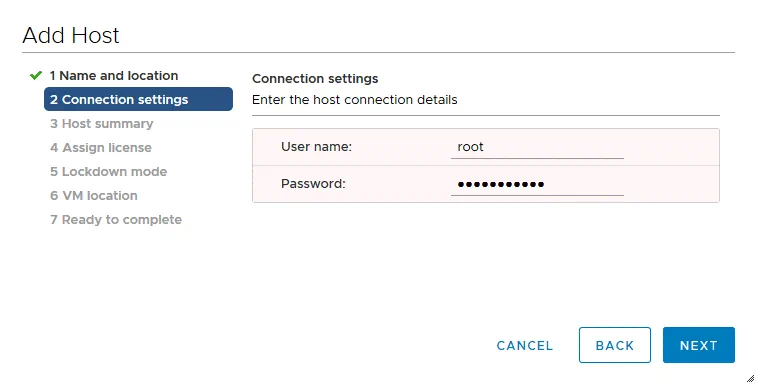Focus the User name input field
757x385 pixels.
pos(537,147)
